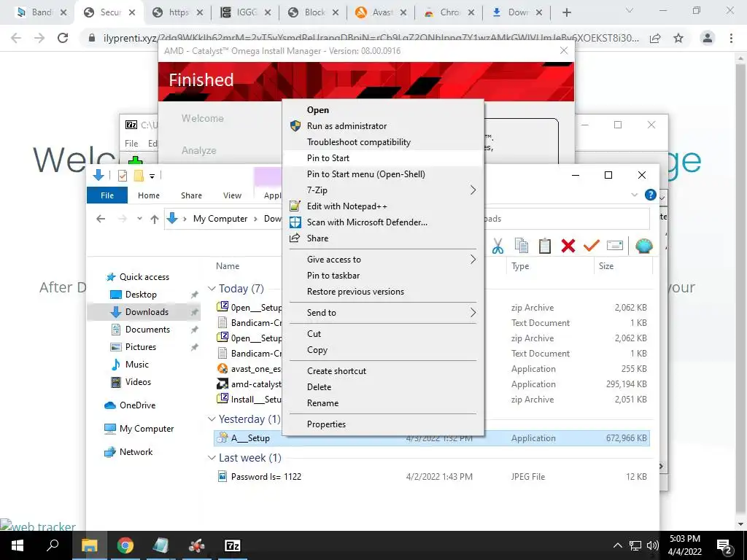Switch to the View ribbon tab
This screenshot has height=560, width=747.
pos(232,195)
